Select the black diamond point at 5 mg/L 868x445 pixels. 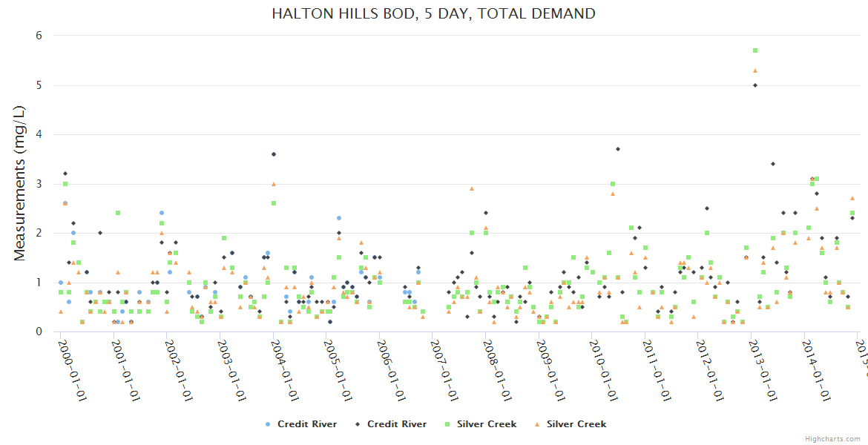755,85
